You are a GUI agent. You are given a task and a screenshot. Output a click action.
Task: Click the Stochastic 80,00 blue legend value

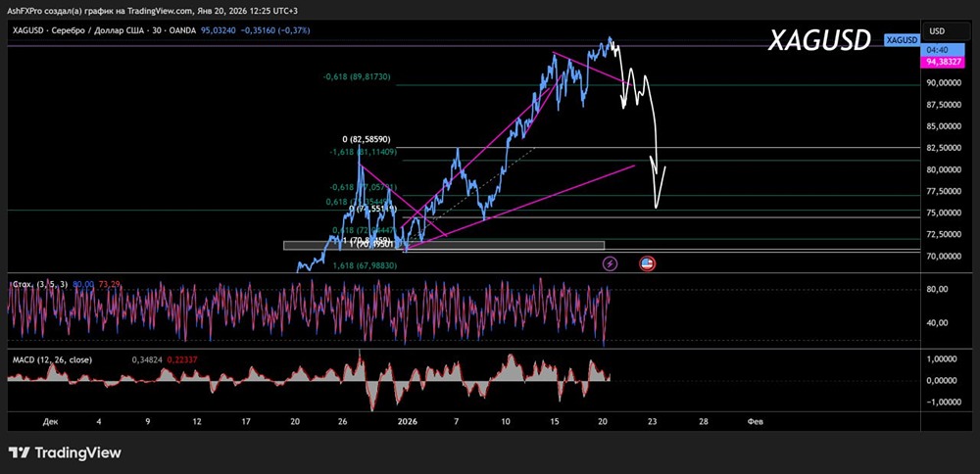click(83, 284)
